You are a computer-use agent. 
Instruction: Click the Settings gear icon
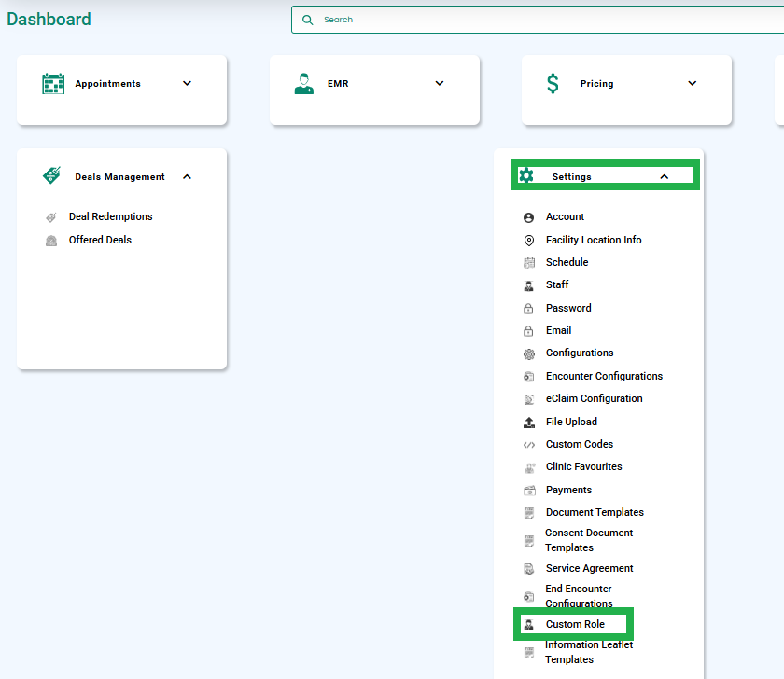[526, 175]
